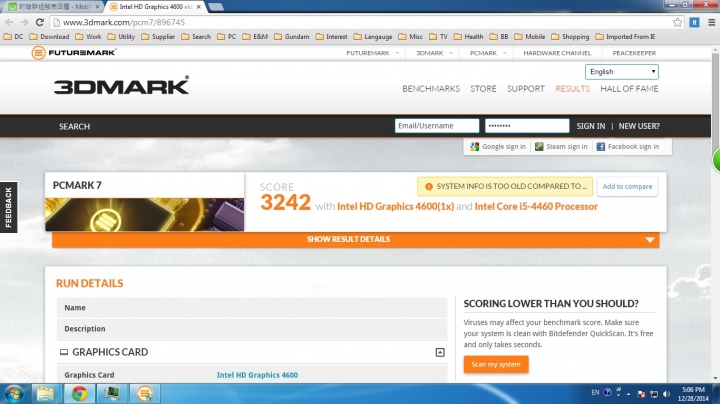
Task: Open the Download bookmarks folder
Action: click(49, 37)
